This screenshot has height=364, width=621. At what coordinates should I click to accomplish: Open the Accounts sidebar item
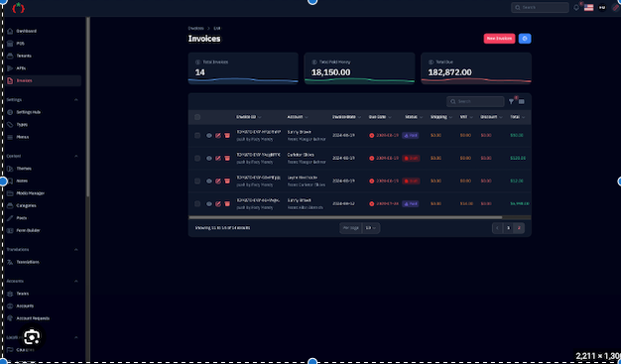tap(25, 305)
